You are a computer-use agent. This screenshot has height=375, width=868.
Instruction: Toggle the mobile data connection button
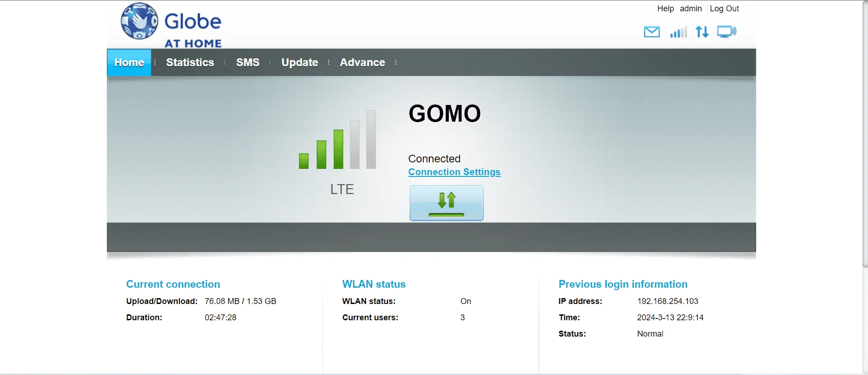coord(446,203)
